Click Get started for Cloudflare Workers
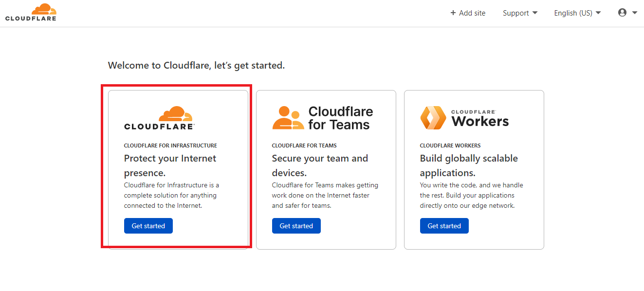This screenshot has height=291, width=644. click(444, 226)
